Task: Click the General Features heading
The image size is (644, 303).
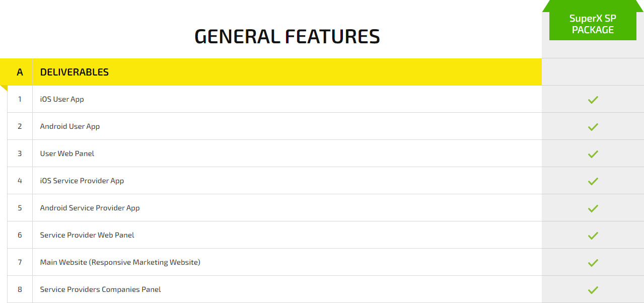Action: coord(287,37)
